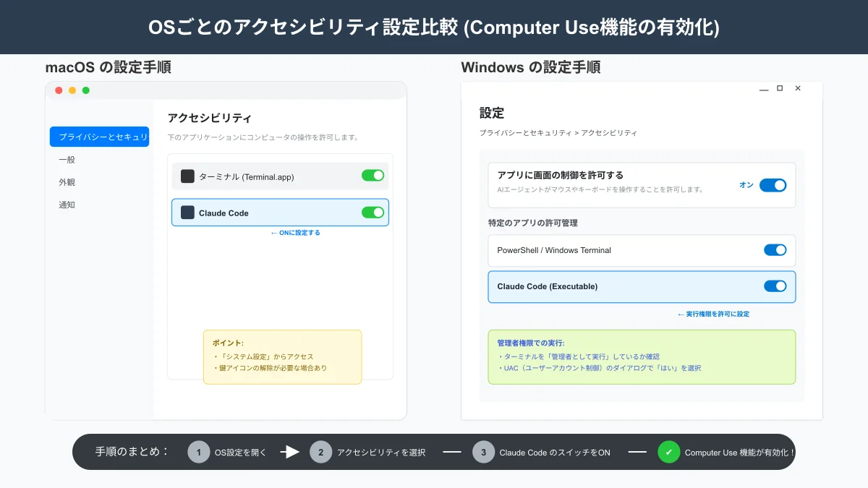Viewport: 868px width, 488px height.
Task: Click the プライバシーとセキュリティ > アクセシビリティ breadcrumb
Action: tap(558, 133)
